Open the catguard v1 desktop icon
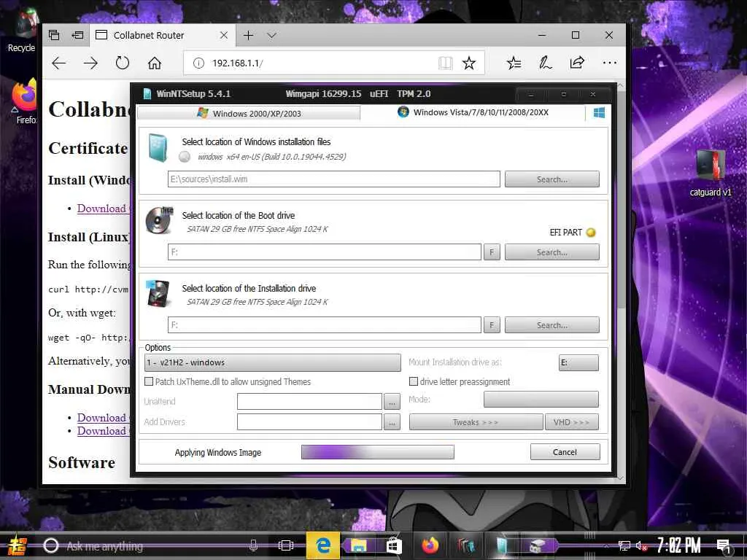 coord(711,172)
